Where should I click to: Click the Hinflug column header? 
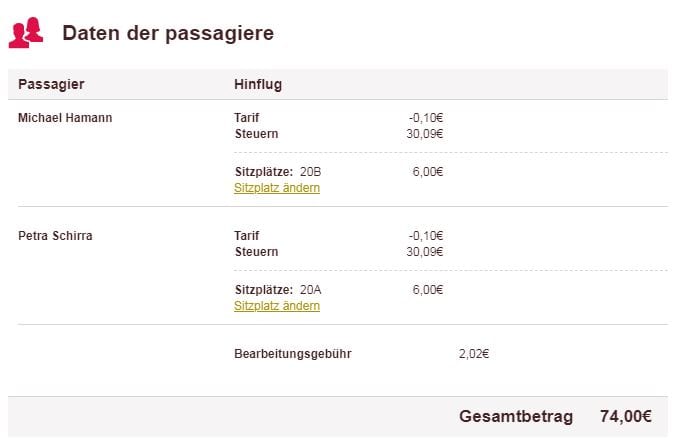258,85
